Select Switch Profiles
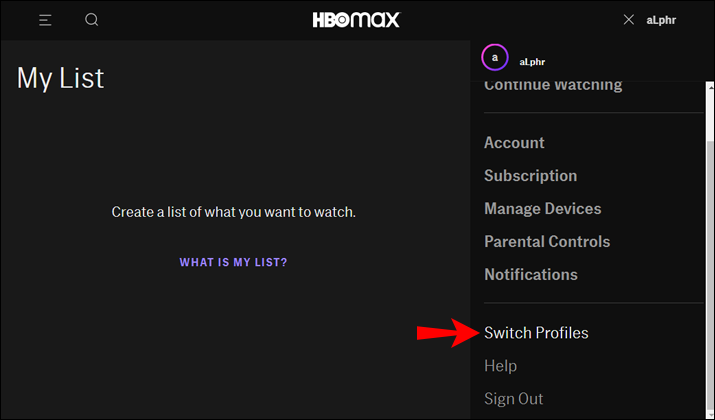 point(536,333)
